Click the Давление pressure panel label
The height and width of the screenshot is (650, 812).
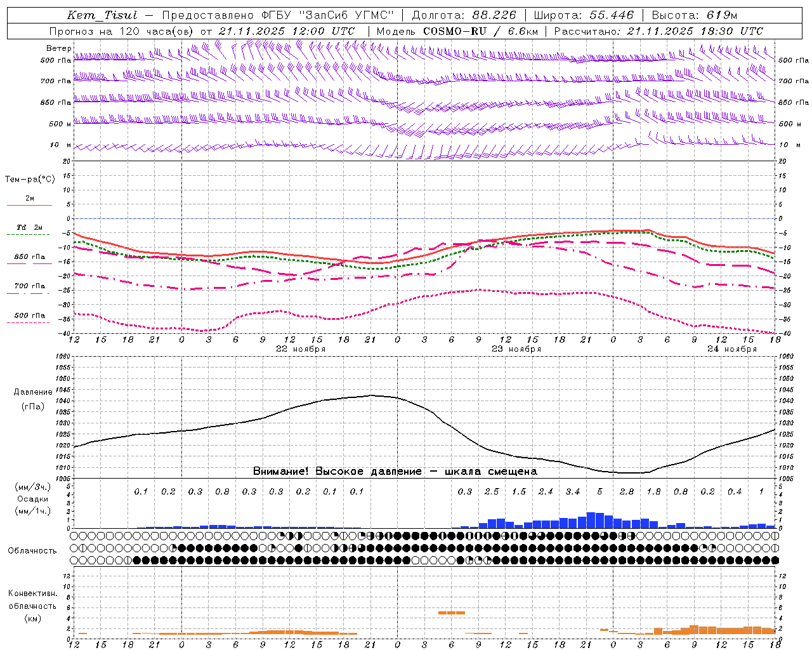(x=33, y=392)
